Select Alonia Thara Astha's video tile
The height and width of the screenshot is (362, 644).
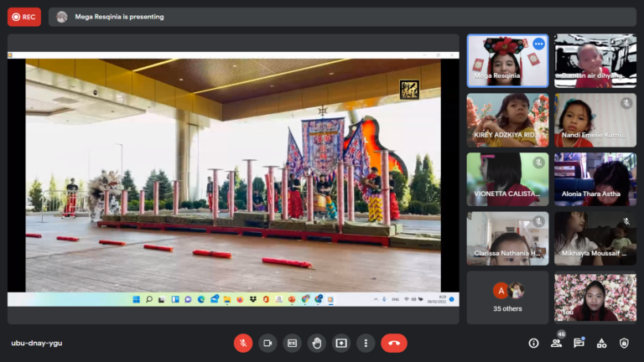click(595, 179)
